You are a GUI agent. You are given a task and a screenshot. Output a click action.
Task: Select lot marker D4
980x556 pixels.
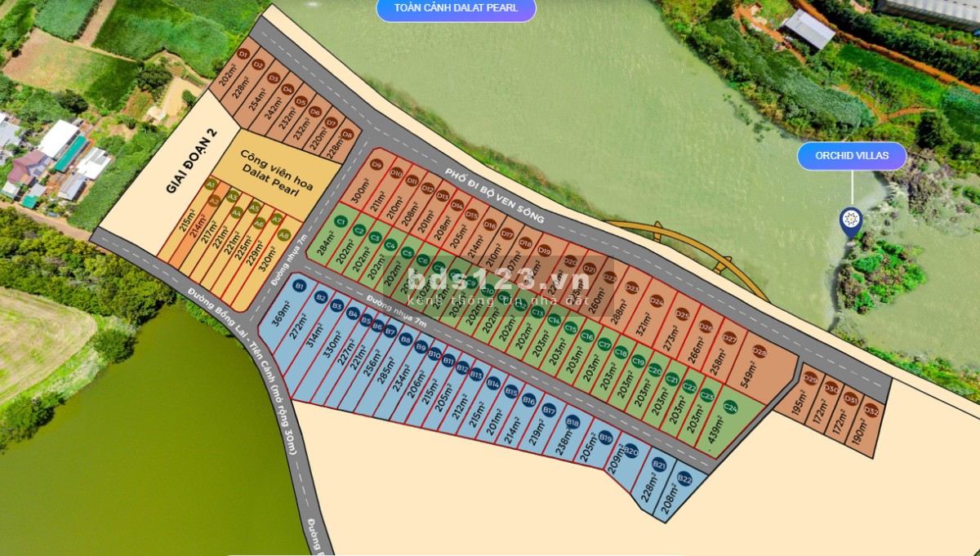tap(287, 89)
